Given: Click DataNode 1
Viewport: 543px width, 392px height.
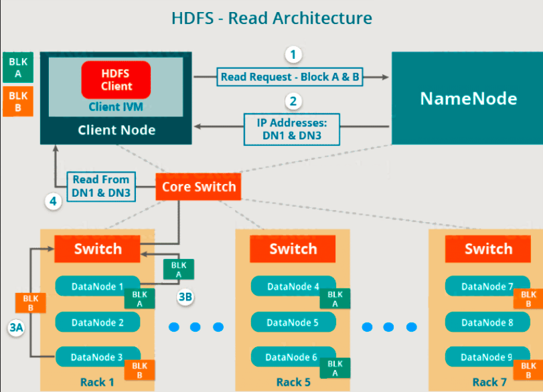Looking at the screenshot, I should click(x=97, y=286).
